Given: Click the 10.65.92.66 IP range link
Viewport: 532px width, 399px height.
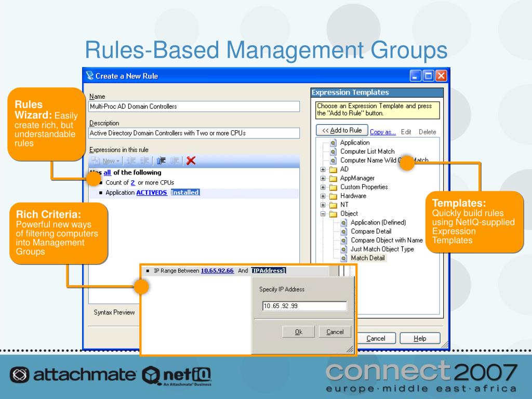Looking at the screenshot, I should tap(217, 271).
